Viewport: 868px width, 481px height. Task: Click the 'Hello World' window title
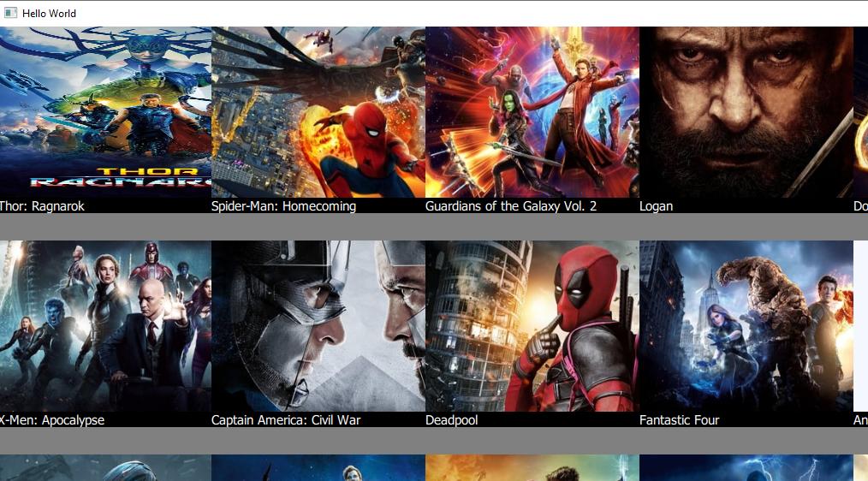click(x=49, y=14)
